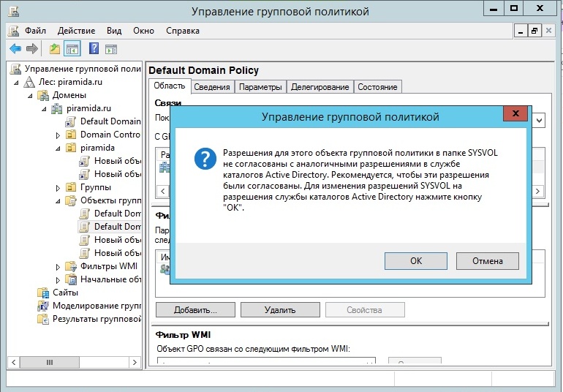Screen dimensions: 563x392
Task: Click the Up one level folder icon
Action: coord(55,49)
